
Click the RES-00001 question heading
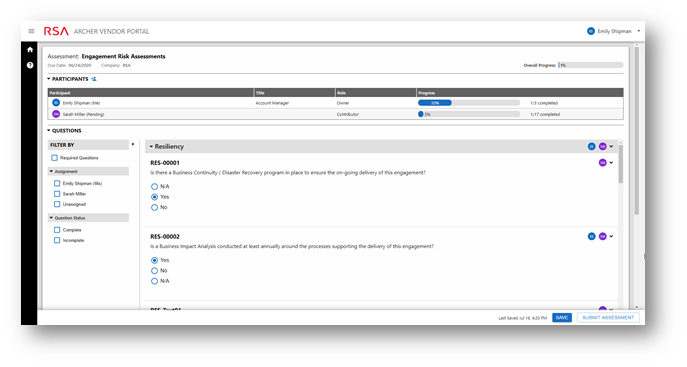click(165, 162)
